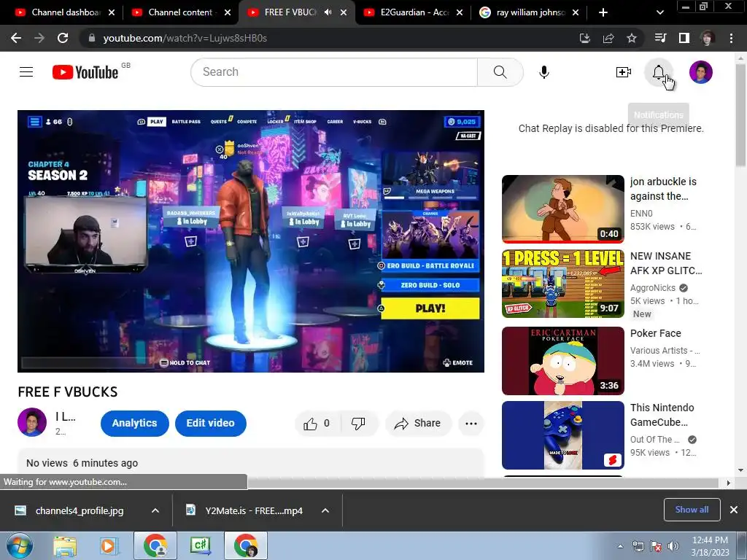
Task: Click the 'No views 6 minutes ago' text
Action: point(82,463)
